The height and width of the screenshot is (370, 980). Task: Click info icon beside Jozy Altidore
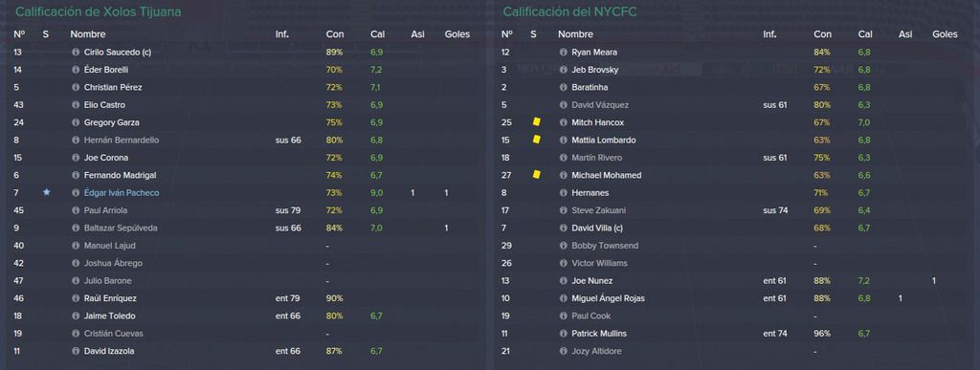point(563,351)
